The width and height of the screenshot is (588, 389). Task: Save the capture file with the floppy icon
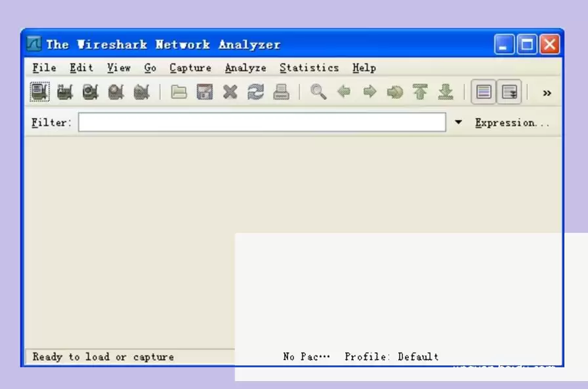[x=204, y=92]
